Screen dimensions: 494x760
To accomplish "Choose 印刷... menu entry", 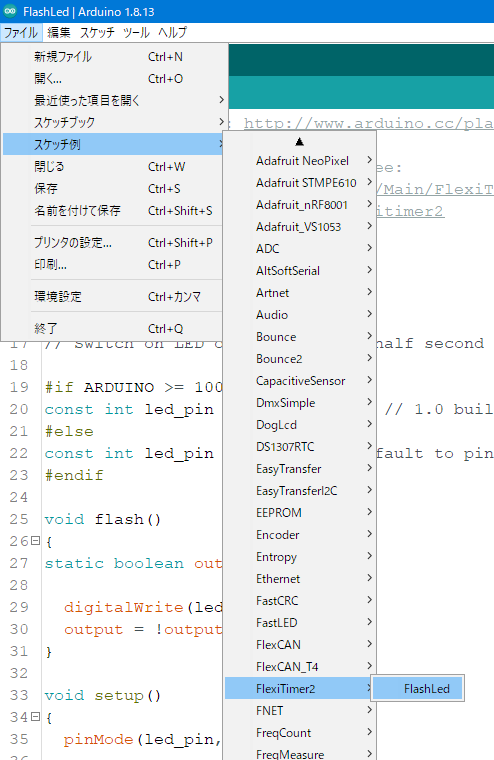I will click(113, 265).
